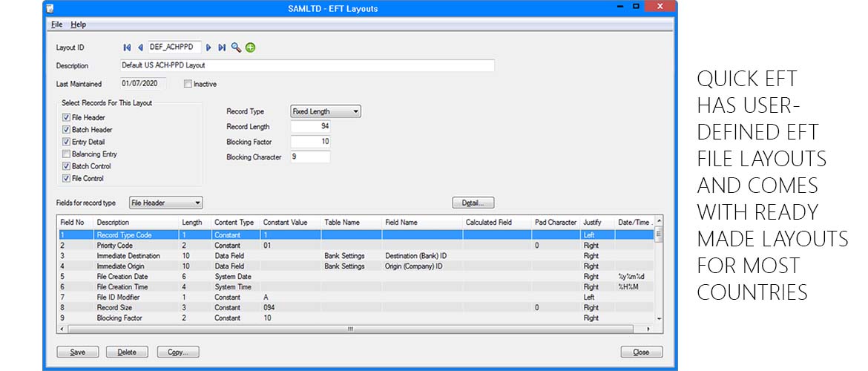Select Blocking Factor row in table
Viewport: 868px width, 371px height.
[356, 318]
